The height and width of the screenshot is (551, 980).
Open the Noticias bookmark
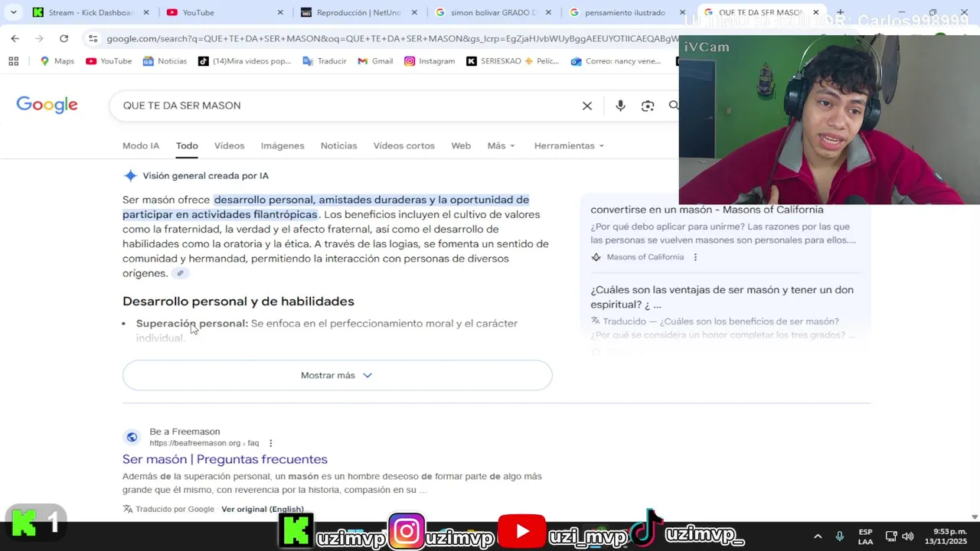pyautogui.click(x=165, y=61)
